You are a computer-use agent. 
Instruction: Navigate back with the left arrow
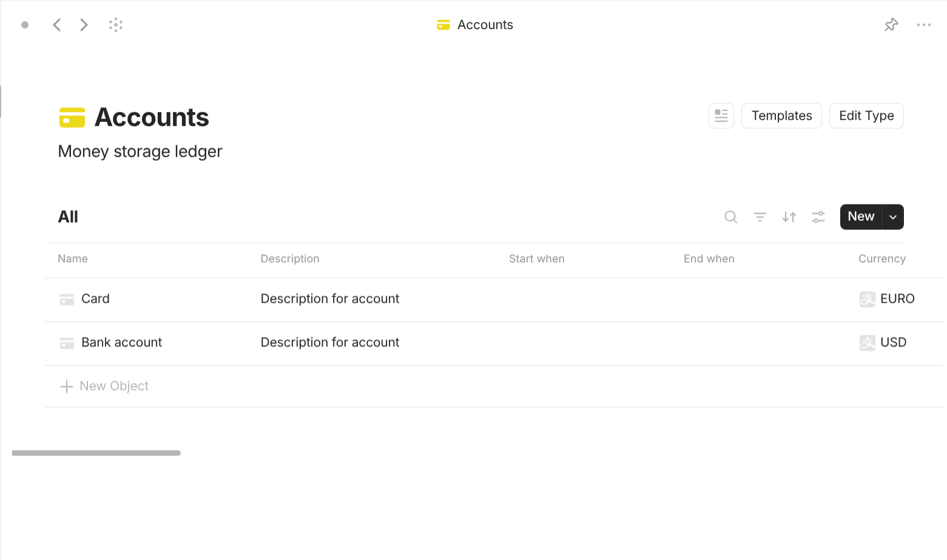(56, 24)
